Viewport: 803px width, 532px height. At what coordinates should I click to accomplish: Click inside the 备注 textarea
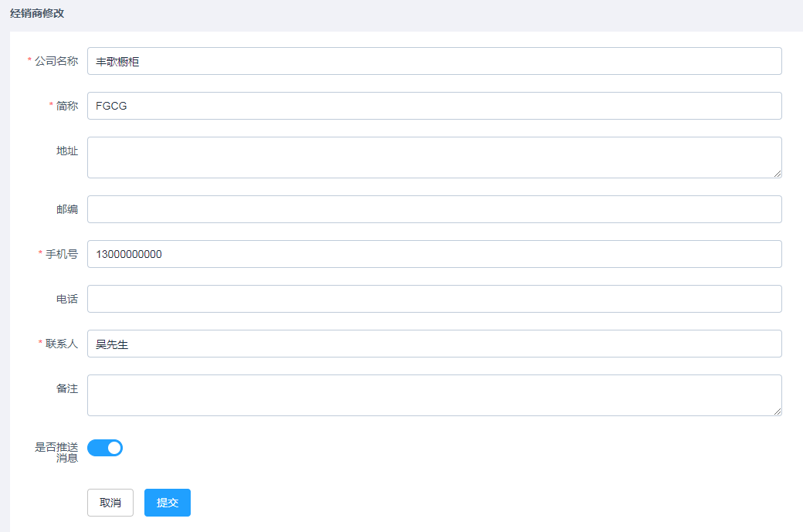[x=434, y=395]
